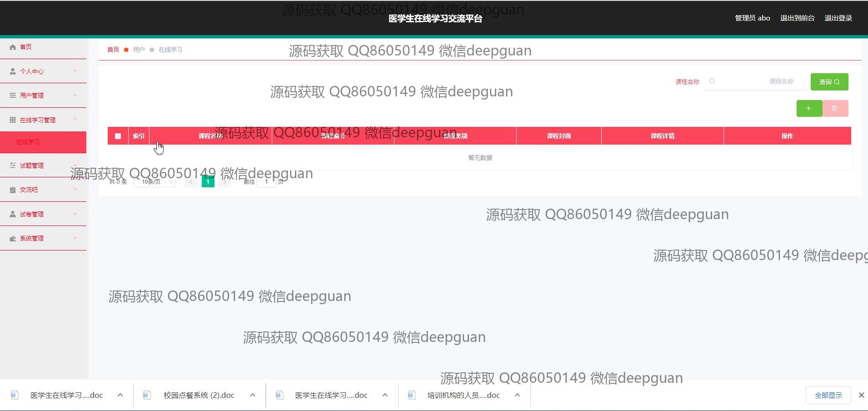
Task: Click the sliders icon for 试题管理
Action: 13,165
